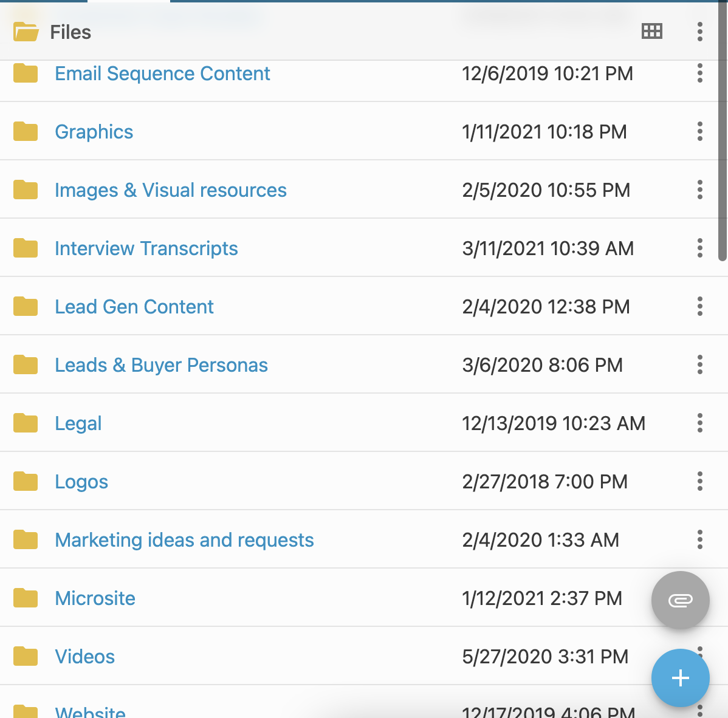Screen dimensions: 728x718
Task: Switch to grid view layout
Action: [x=651, y=32]
